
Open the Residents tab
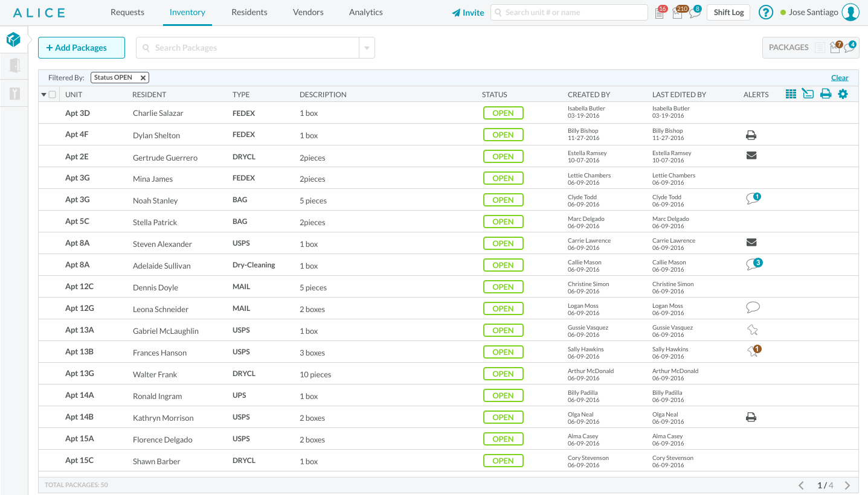(x=249, y=12)
